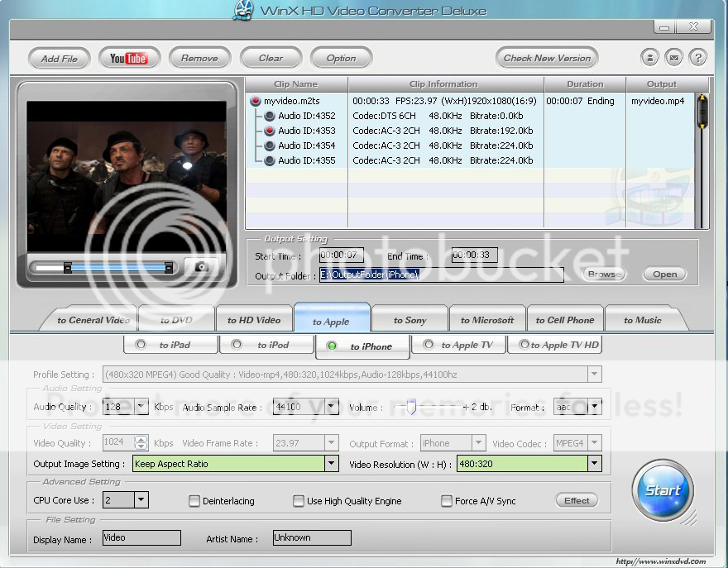Open the winxdvd.com website link
Viewport: 728px width, 568px height.
click(x=661, y=561)
